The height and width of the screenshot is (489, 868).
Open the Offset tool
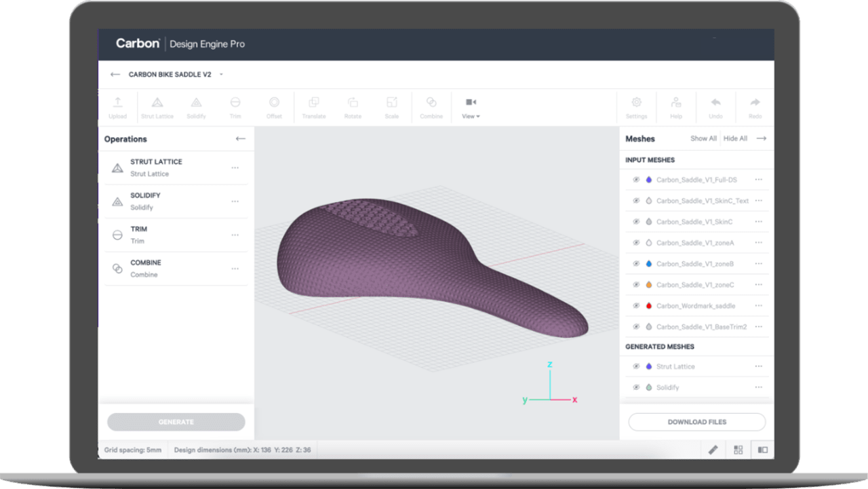(x=274, y=107)
